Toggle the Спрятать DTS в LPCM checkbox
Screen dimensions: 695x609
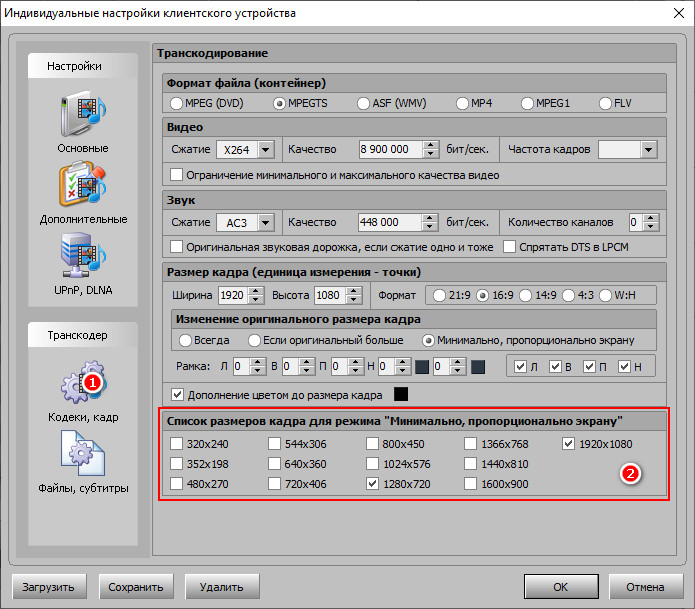tap(511, 246)
